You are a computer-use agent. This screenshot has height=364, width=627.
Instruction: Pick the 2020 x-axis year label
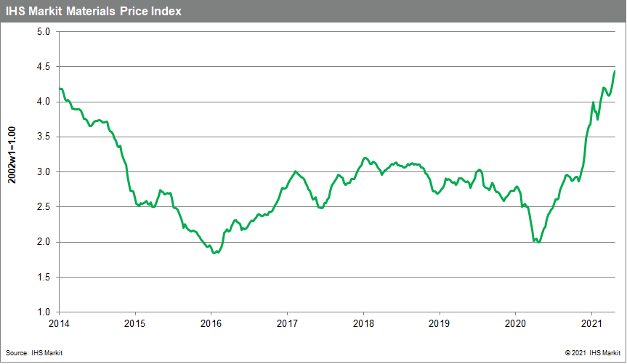tap(515, 323)
